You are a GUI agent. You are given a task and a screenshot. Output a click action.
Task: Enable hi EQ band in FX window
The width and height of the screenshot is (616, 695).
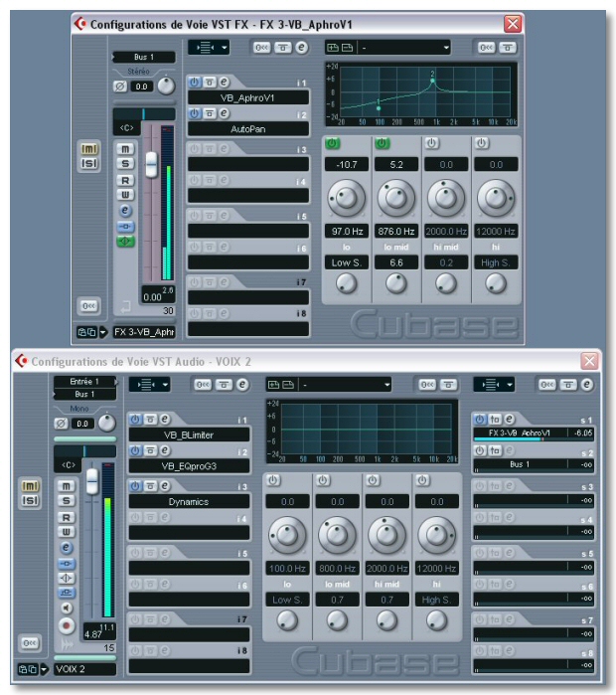pyautogui.click(x=482, y=143)
